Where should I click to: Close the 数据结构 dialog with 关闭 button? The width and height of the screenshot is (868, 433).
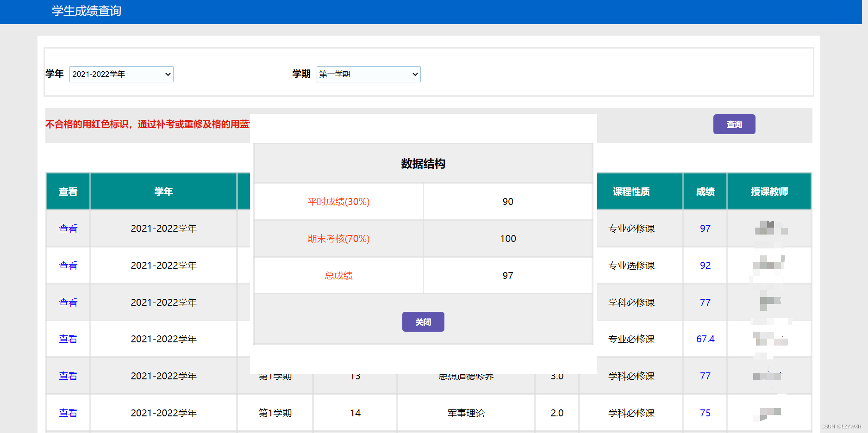(423, 322)
